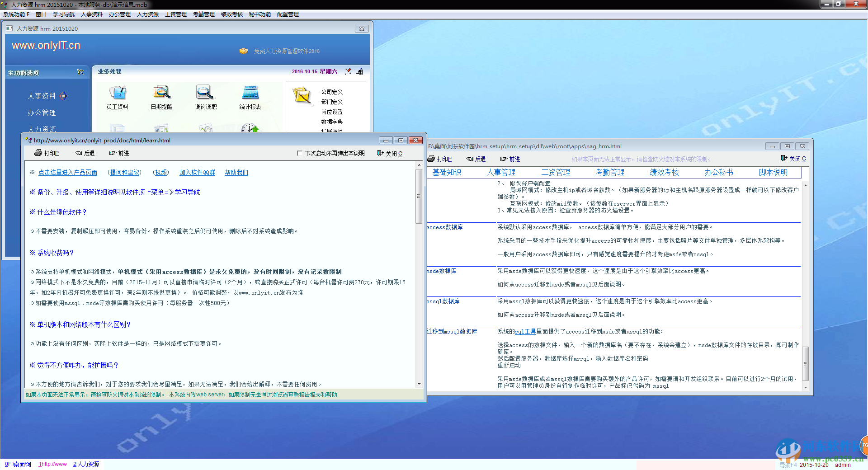
Task: Expand the 人事资料 sidebar section
Action: pyautogui.click(x=42, y=96)
